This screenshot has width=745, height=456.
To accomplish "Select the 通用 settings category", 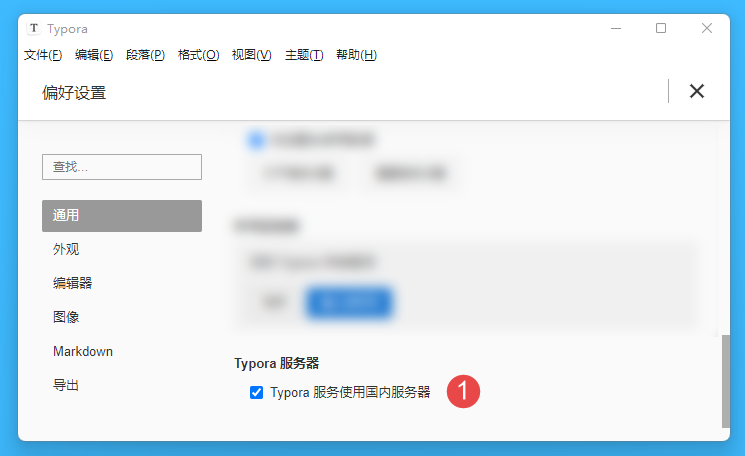I will click(122, 216).
